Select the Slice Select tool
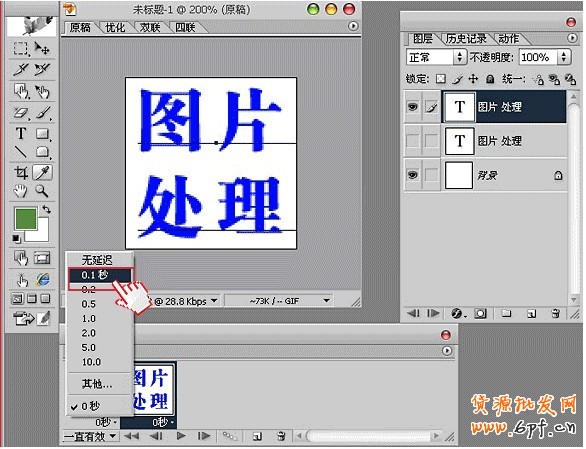The height and width of the screenshot is (449, 586). tap(42, 70)
